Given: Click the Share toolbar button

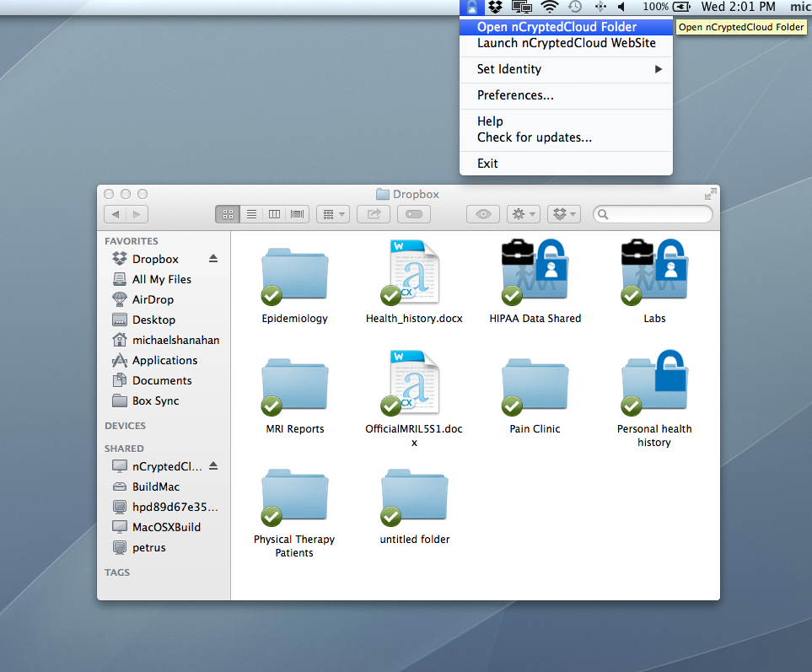Looking at the screenshot, I should (x=374, y=214).
